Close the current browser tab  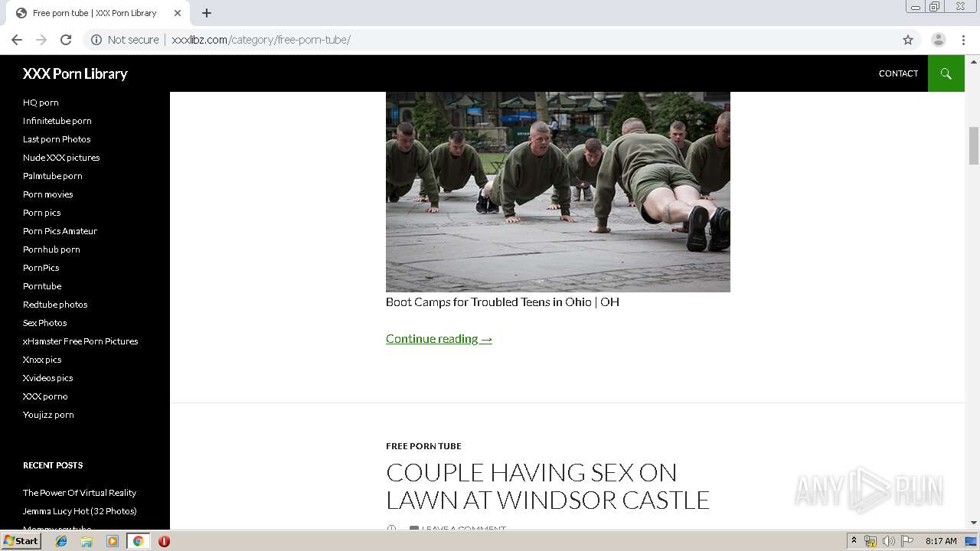point(178,13)
